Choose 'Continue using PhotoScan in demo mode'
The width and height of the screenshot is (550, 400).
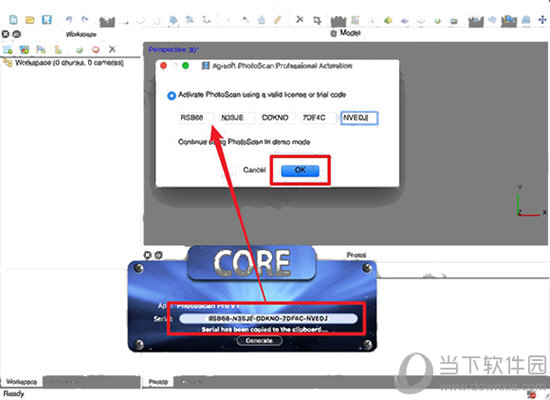pos(244,142)
